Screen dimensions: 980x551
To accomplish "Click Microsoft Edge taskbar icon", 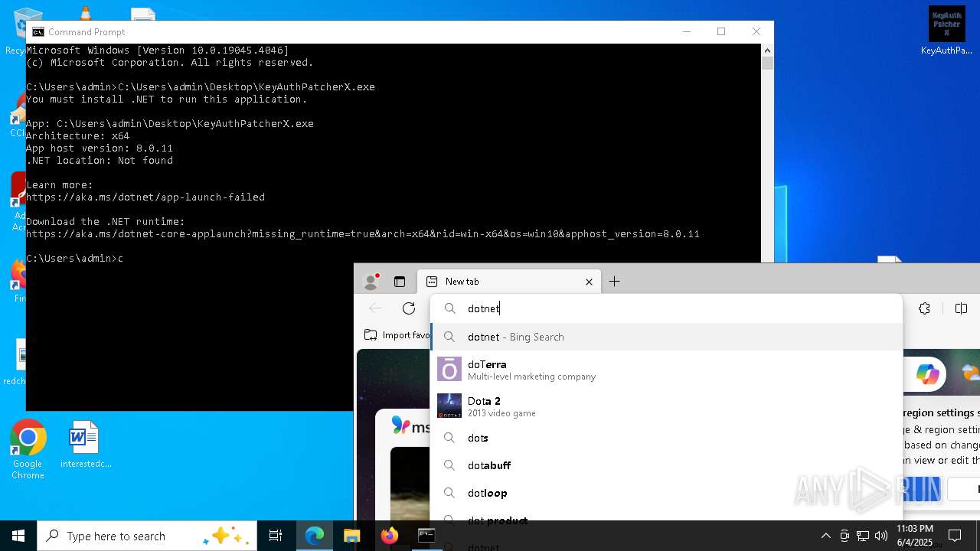I will click(315, 536).
